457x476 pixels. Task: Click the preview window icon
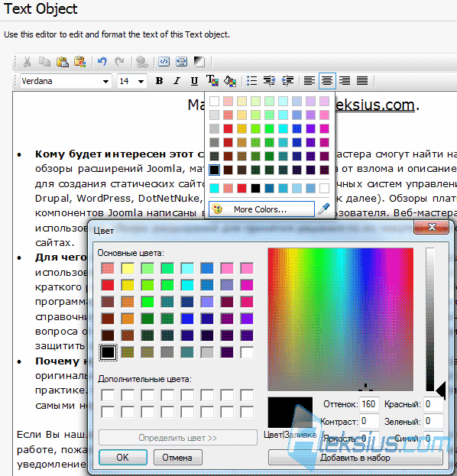point(182,62)
